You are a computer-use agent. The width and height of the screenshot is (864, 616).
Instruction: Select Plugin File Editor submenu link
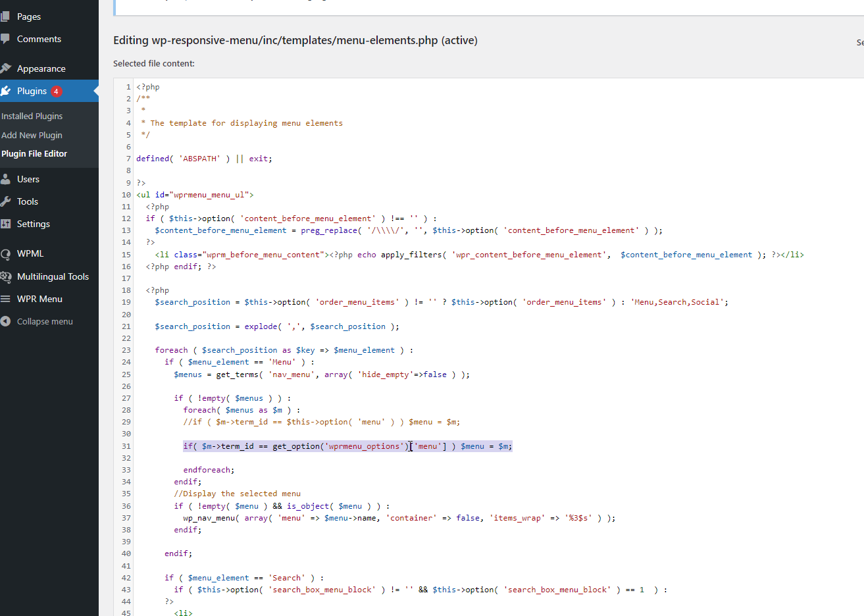pos(34,153)
